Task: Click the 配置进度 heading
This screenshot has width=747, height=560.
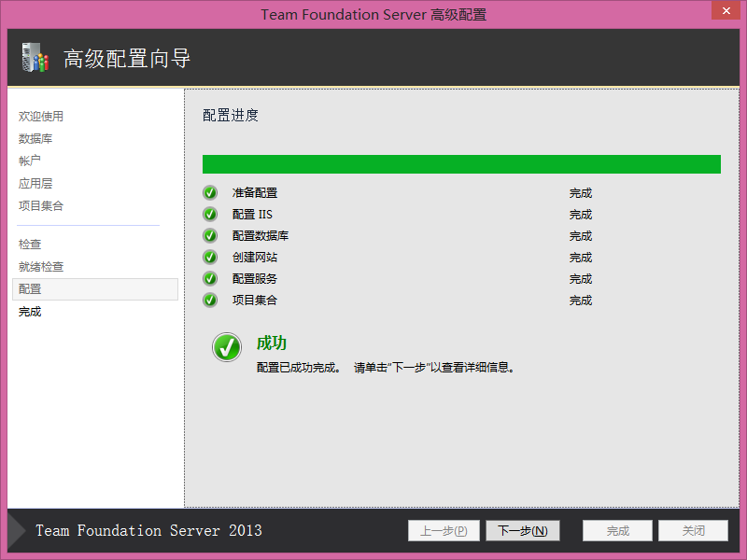Action: (231, 115)
